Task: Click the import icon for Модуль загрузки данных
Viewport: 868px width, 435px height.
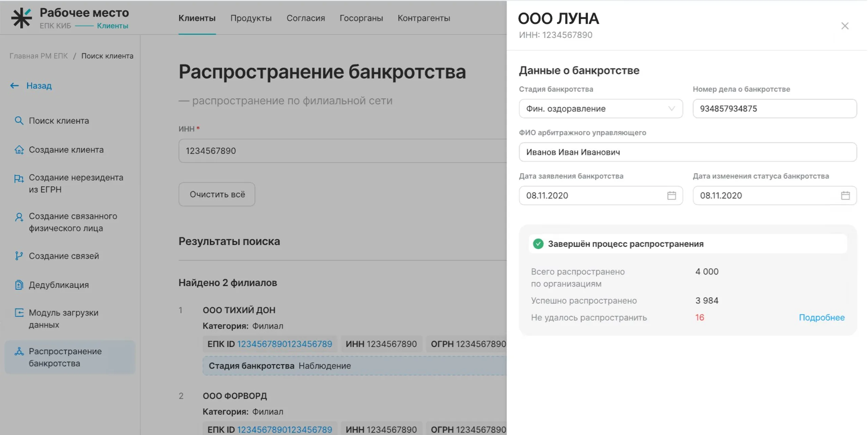Action: (19, 313)
